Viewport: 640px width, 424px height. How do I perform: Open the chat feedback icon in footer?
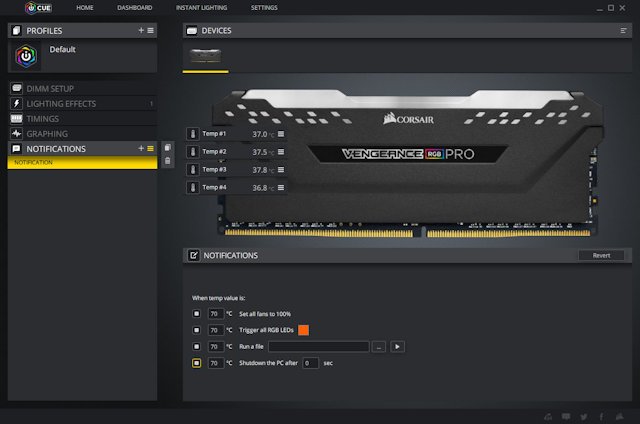point(566,417)
